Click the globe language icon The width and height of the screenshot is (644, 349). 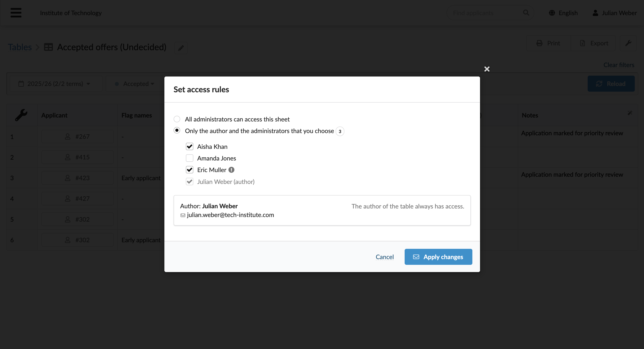(x=552, y=13)
